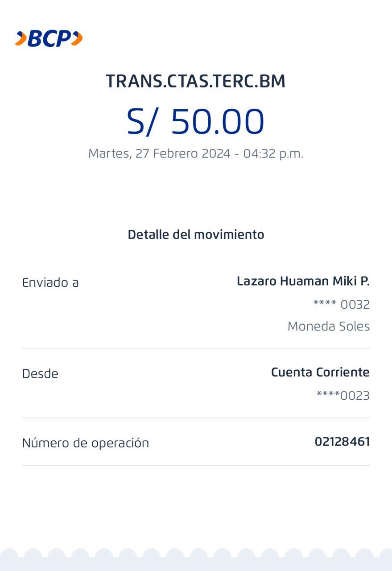Image resolution: width=392 pixels, height=571 pixels.
Task: Click the Detalle del movimiento heading
Action: (x=196, y=234)
